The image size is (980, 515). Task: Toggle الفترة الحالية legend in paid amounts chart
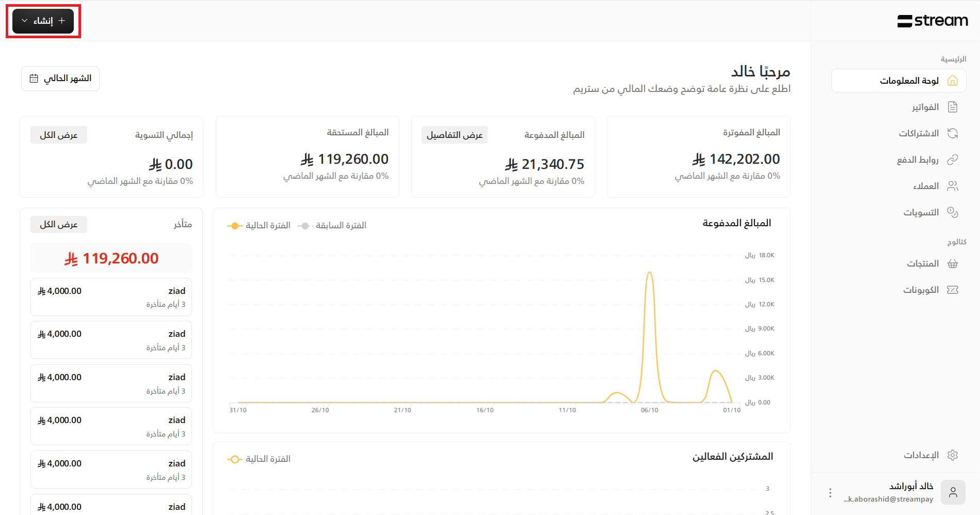pyautogui.click(x=259, y=226)
